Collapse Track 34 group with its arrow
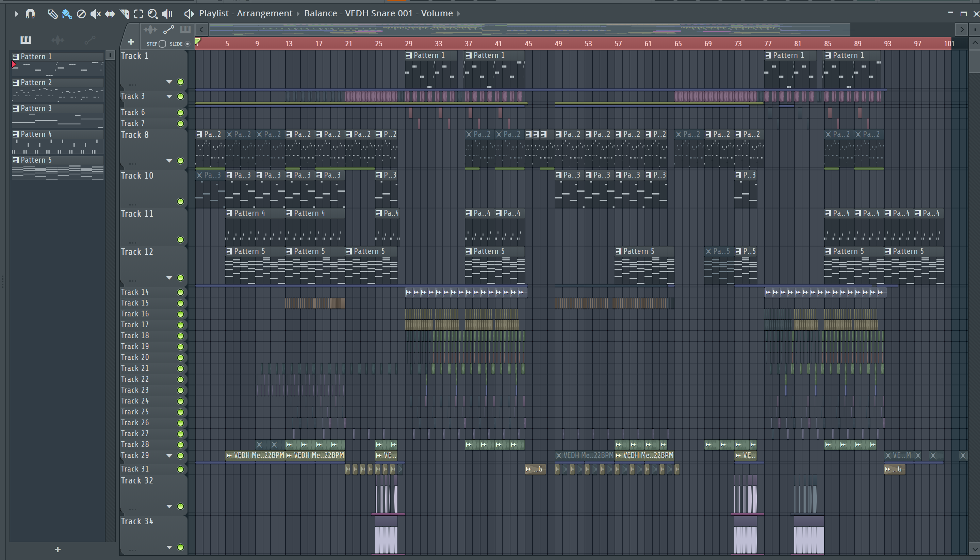The image size is (980, 560). (169, 547)
